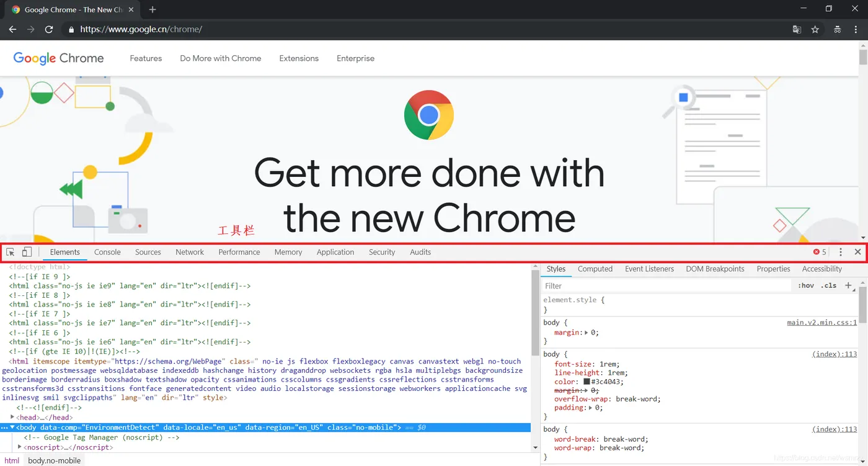
Task: Close the DevTools panel
Action: 857,252
